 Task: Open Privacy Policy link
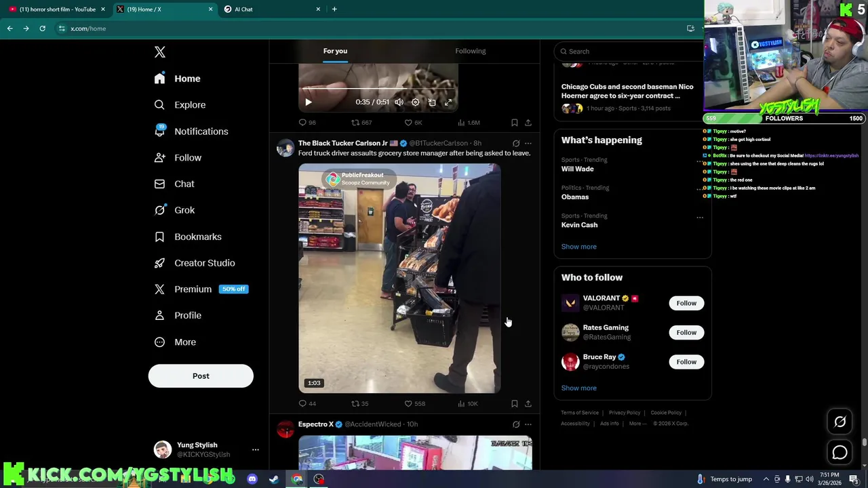coord(625,413)
